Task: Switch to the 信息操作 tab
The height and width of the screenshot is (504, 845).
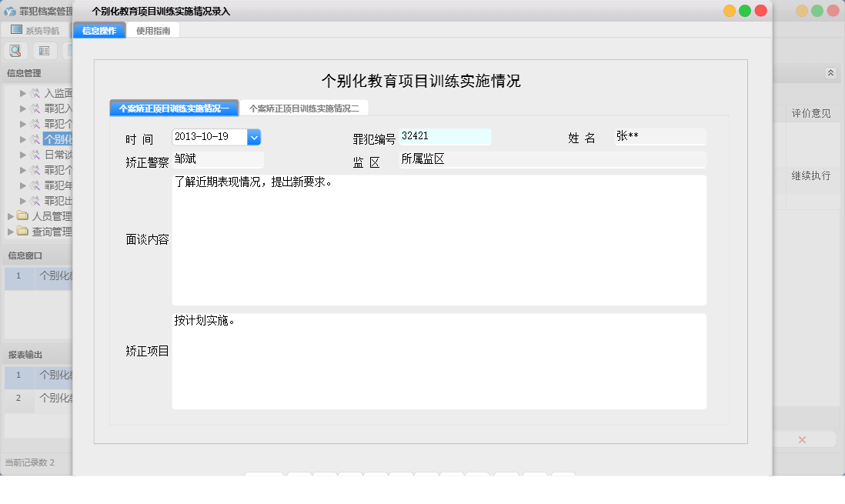Action: pos(99,31)
